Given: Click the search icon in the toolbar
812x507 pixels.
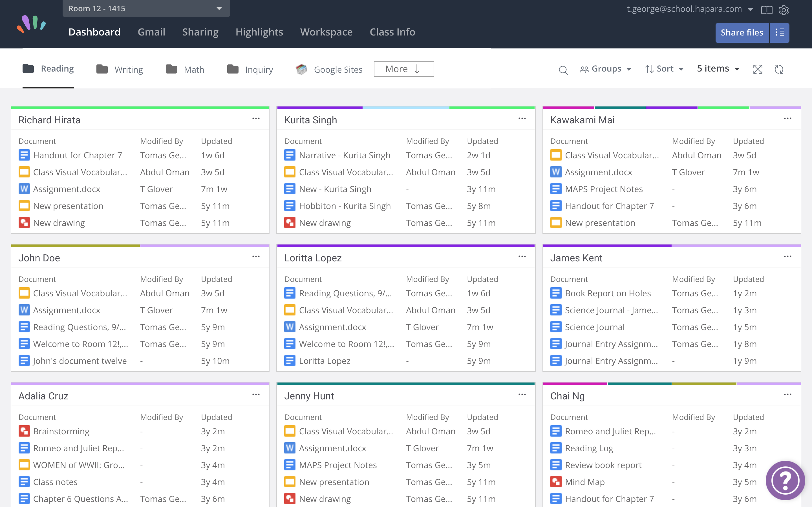Looking at the screenshot, I should pos(563,70).
